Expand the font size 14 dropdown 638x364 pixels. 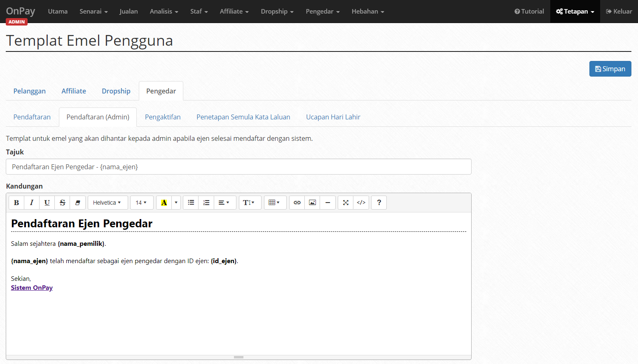[142, 203]
